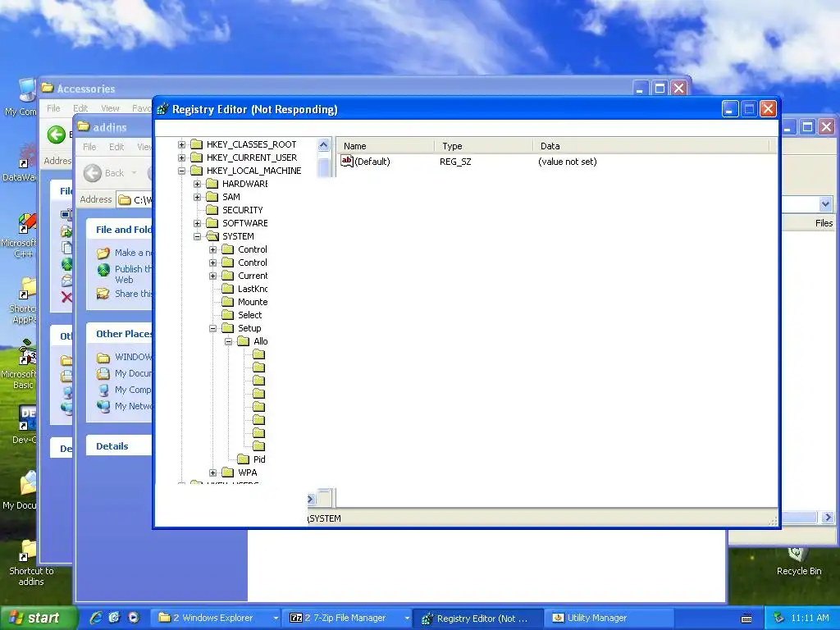Select the Select key folder icon
The width and height of the screenshot is (840, 630).
pos(228,315)
